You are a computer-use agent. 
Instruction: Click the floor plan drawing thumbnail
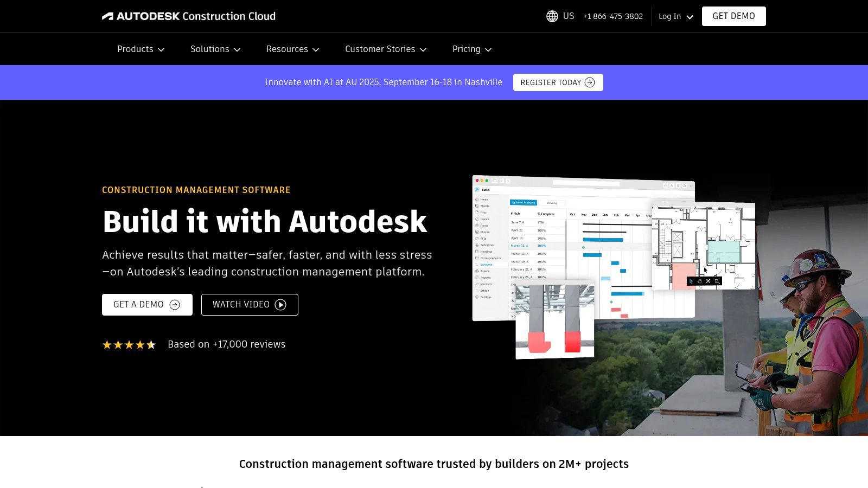pyautogui.click(x=704, y=246)
